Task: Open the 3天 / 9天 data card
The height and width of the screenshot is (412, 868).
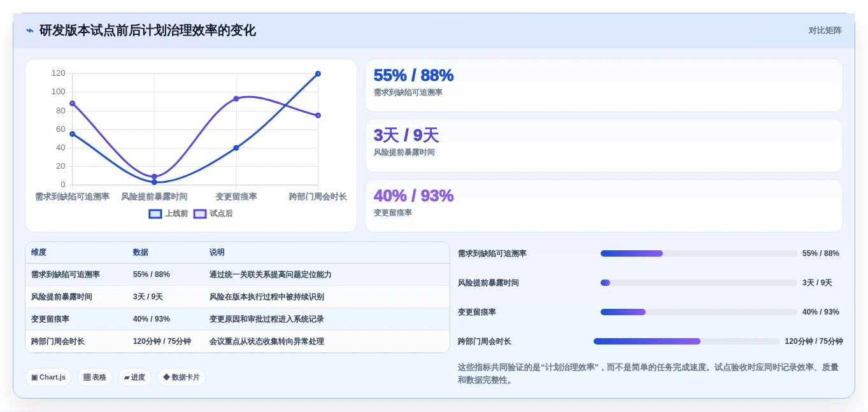Action: click(x=604, y=146)
